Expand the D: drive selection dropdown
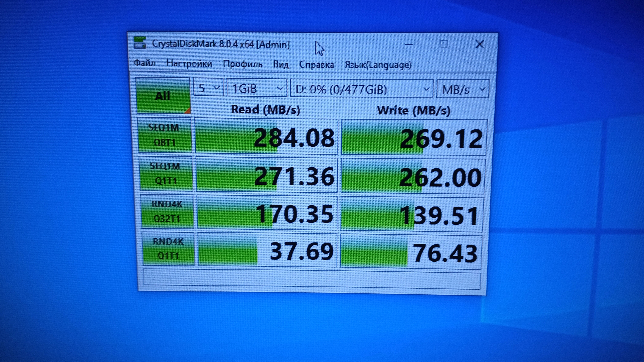 pos(361,89)
